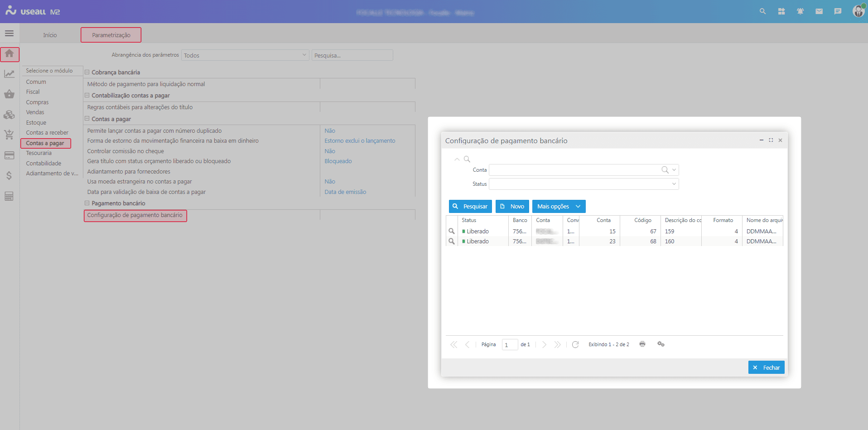This screenshot has height=430, width=868.
Task: Click the Pesquisar button
Action: [x=470, y=207]
